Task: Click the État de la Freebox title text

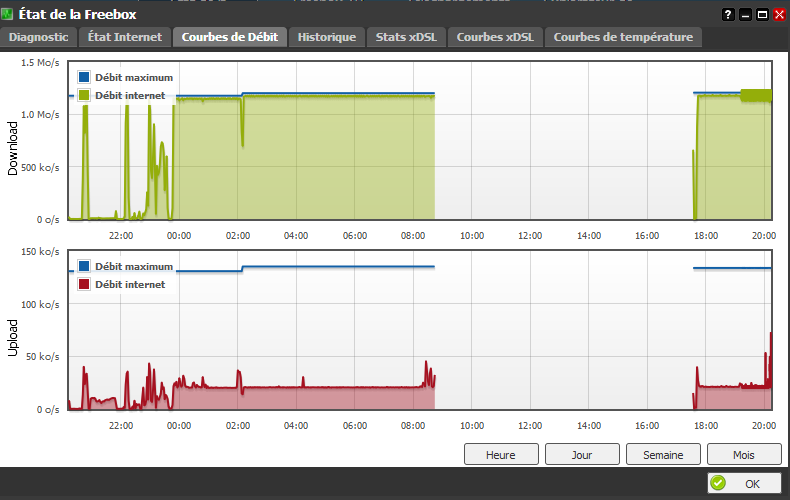Action: click(78, 14)
